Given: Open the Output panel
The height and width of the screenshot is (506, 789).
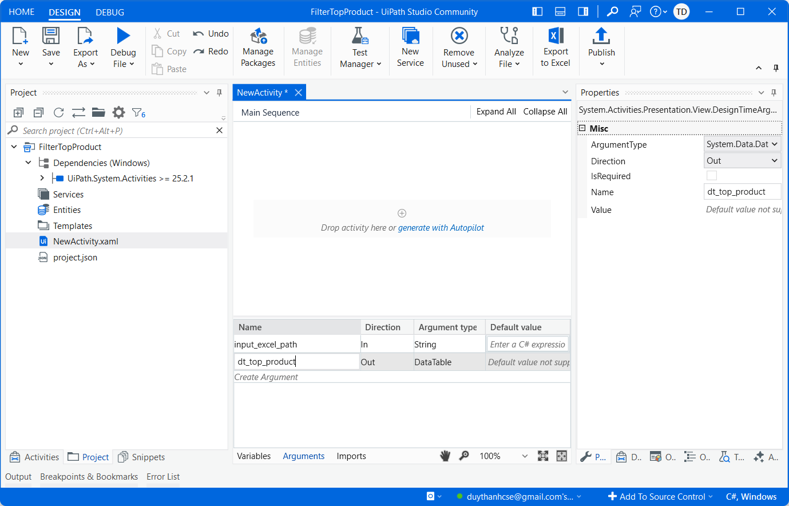Looking at the screenshot, I should pos(18,476).
